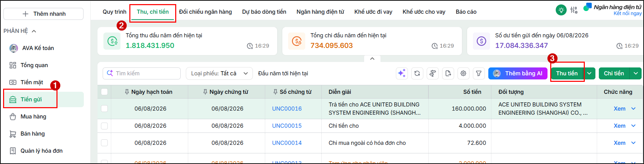Screen dimensions: 644x164
Task: Open the export file icon
Action: (x=448, y=73)
